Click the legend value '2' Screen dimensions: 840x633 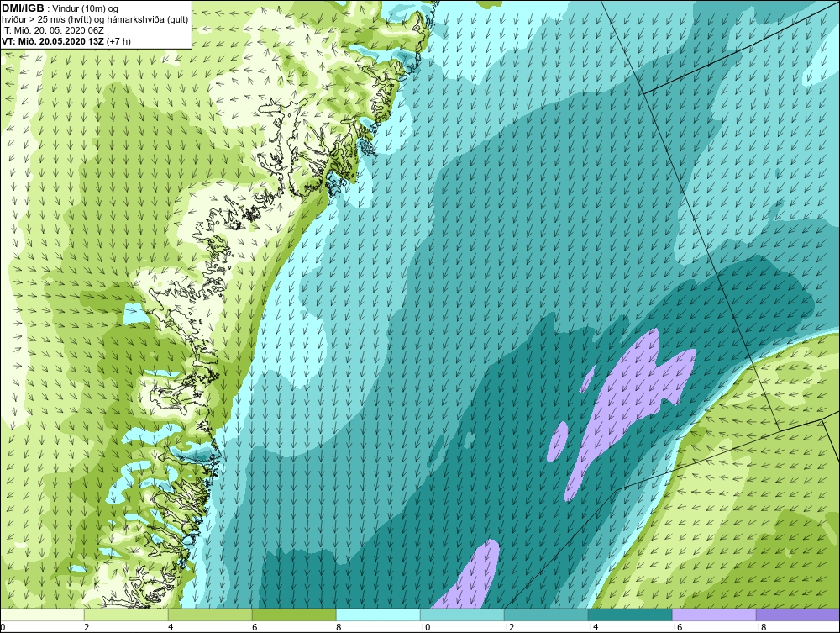click(x=87, y=627)
